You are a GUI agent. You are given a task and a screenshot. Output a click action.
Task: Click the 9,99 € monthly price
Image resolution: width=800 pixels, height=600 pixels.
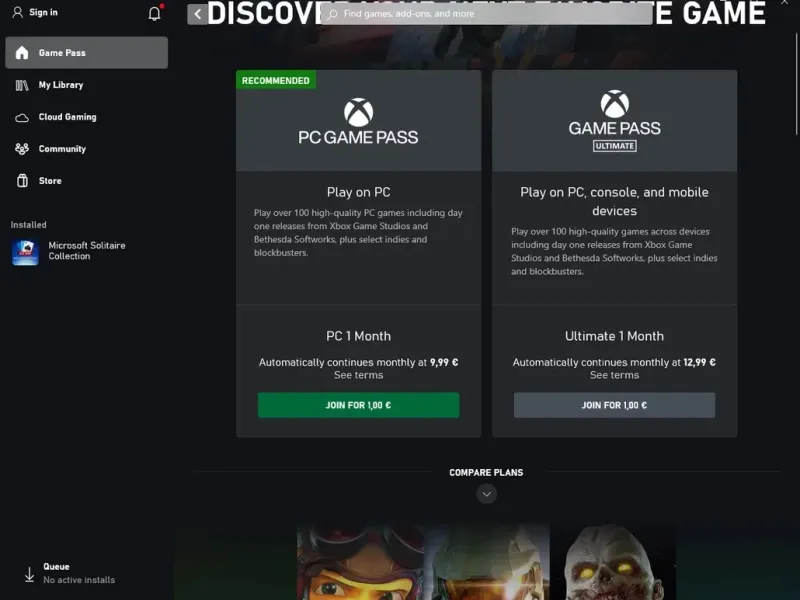pos(444,362)
